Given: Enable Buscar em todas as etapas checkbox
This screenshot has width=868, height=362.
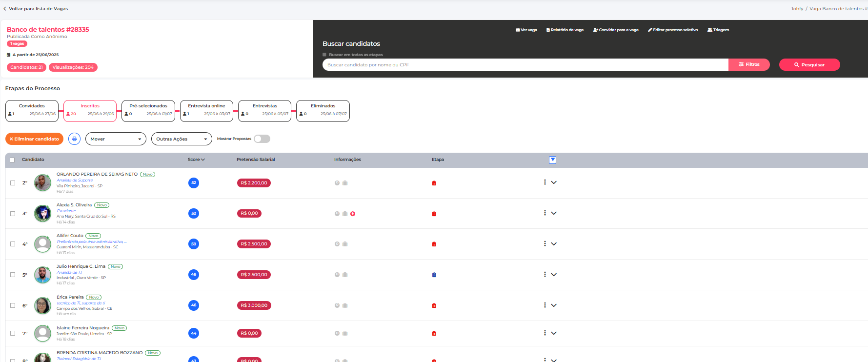Looking at the screenshot, I should (324, 55).
